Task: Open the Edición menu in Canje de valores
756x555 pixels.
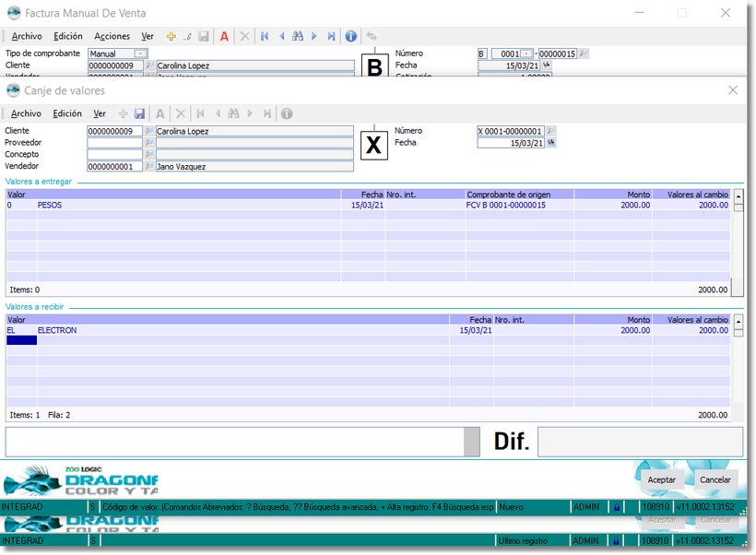Action: (x=67, y=113)
